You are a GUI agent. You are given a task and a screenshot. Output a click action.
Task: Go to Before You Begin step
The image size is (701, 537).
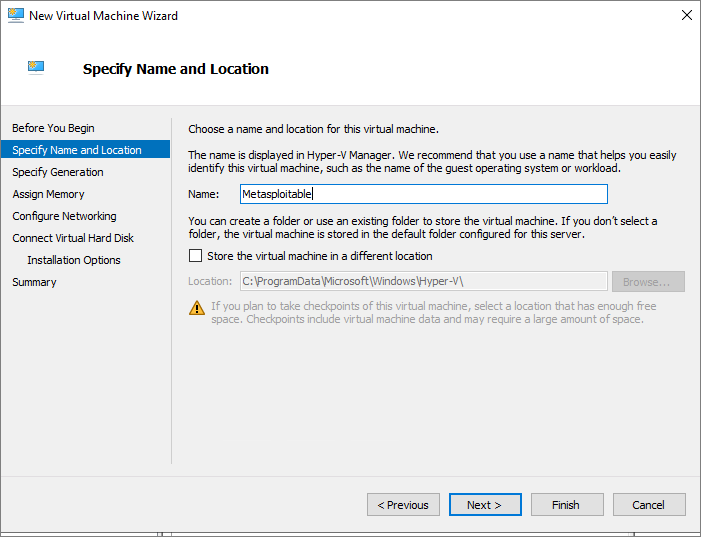(x=53, y=128)
